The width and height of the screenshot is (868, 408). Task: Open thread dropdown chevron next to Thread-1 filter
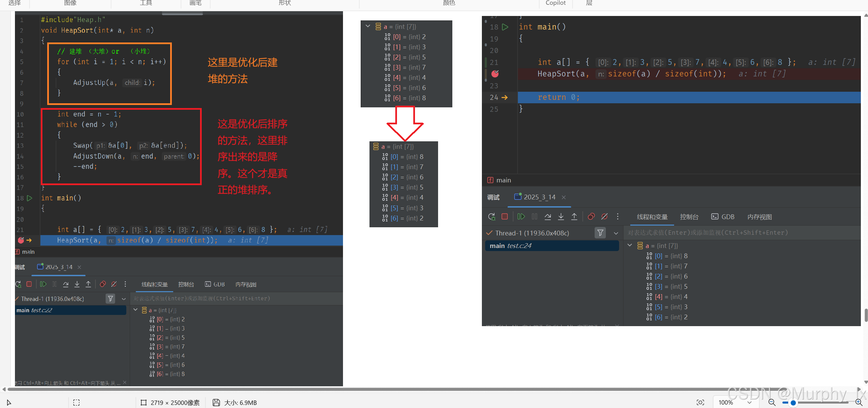tap(616, 233)
